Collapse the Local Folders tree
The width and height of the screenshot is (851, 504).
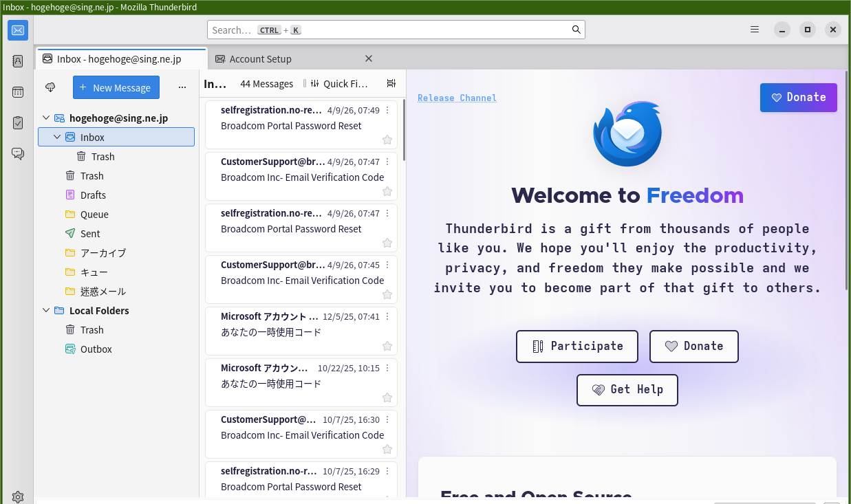click(46, 311)
